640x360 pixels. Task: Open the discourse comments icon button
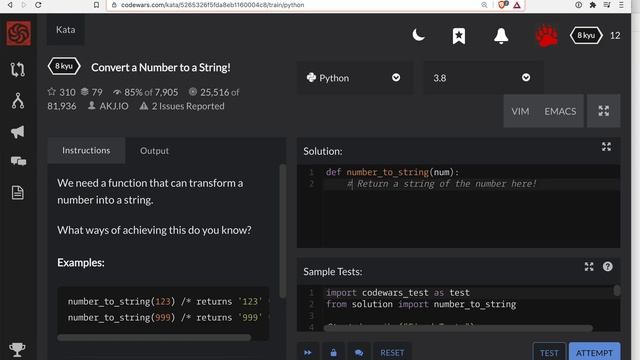(x=359, y=352)
